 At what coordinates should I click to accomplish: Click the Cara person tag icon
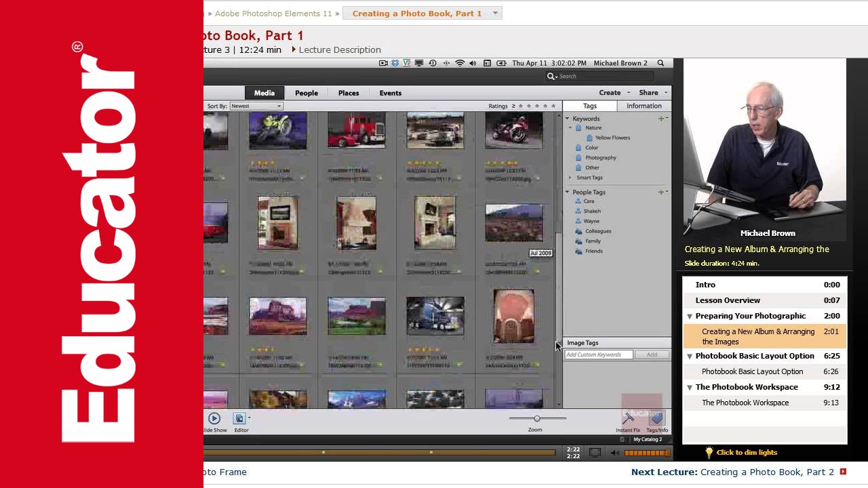[x=578, y=201]
